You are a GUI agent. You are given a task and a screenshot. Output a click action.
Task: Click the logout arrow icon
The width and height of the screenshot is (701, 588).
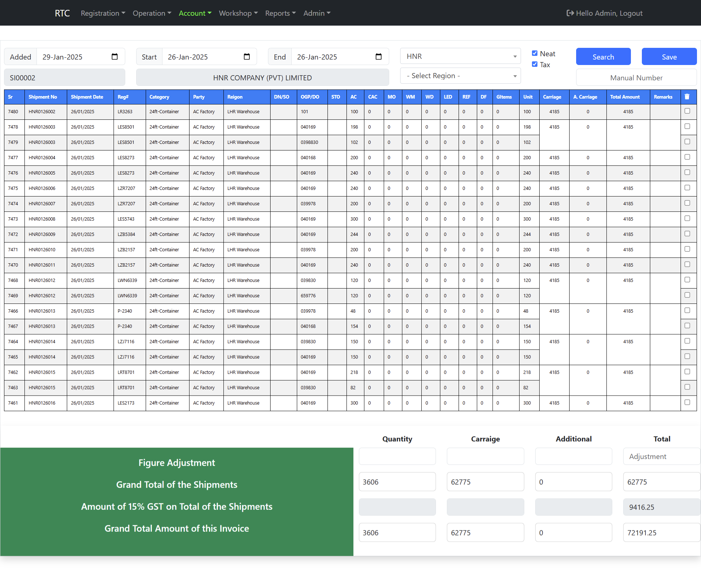[570, 13]
